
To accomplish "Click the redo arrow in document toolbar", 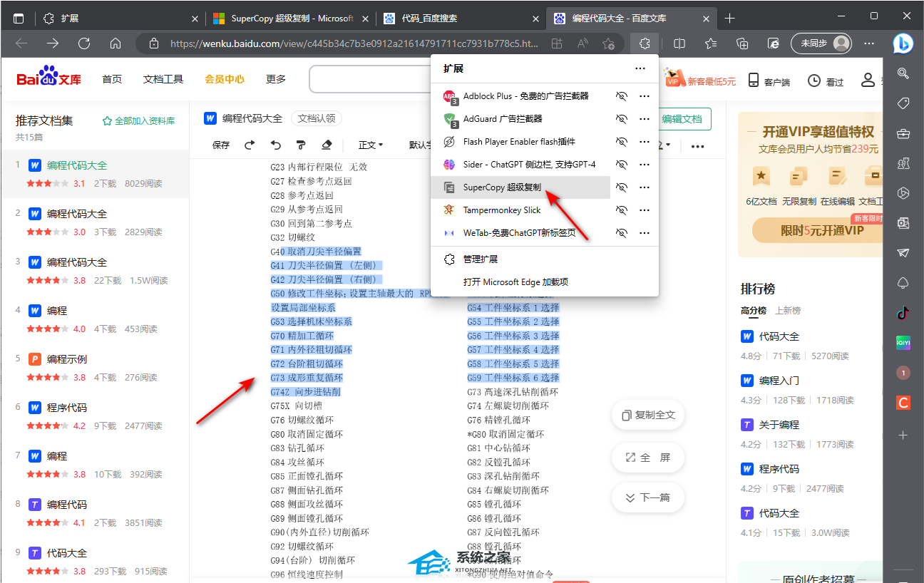I will coord(250,145).
